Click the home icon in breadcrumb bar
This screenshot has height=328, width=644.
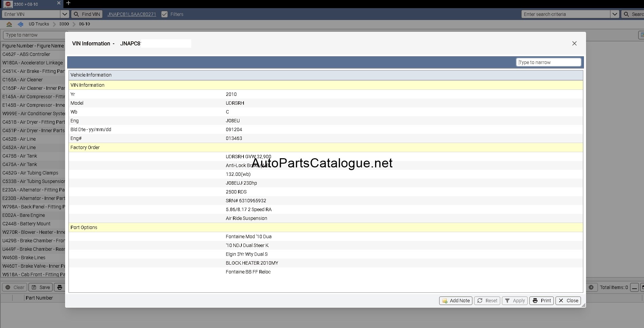point(9,24)
